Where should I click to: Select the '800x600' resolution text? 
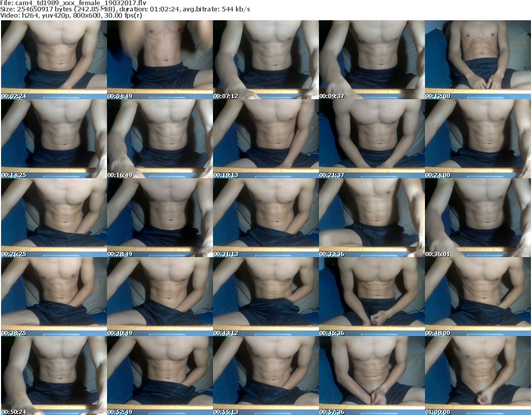click(86, 15)
